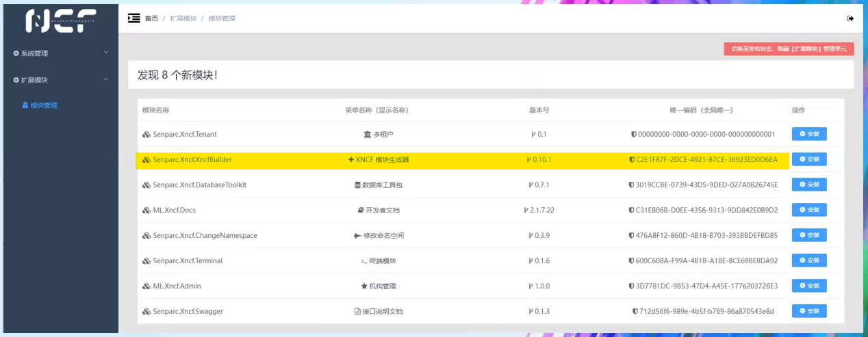Expand the 系统管理 sidebar menu chevron
The height and width of the screenshot is (337, 868).
[x=106, y=53]
